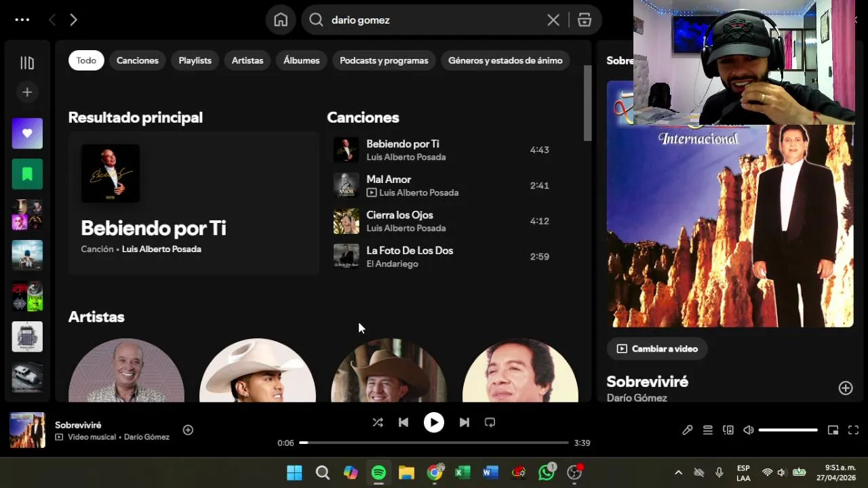Open the Canciones section heading
The width and height of the screenshot is (868, 488).
(363, 117)
